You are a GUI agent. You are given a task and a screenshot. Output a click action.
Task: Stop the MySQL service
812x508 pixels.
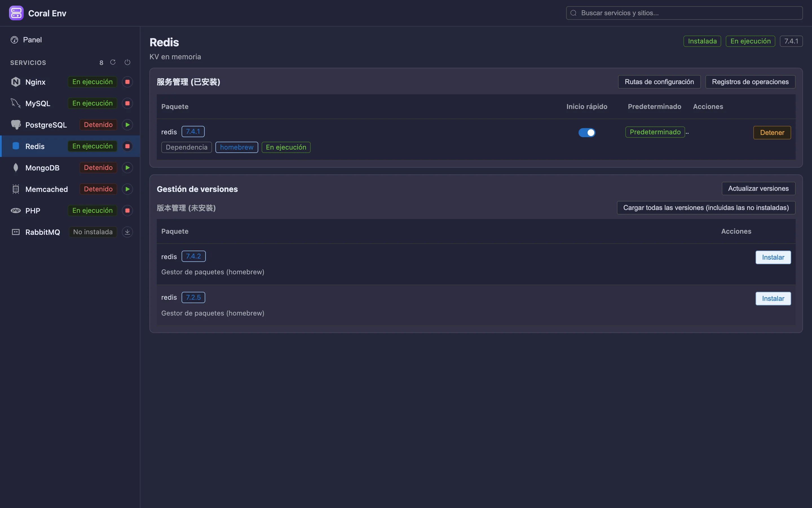click(x=127, y=103)
